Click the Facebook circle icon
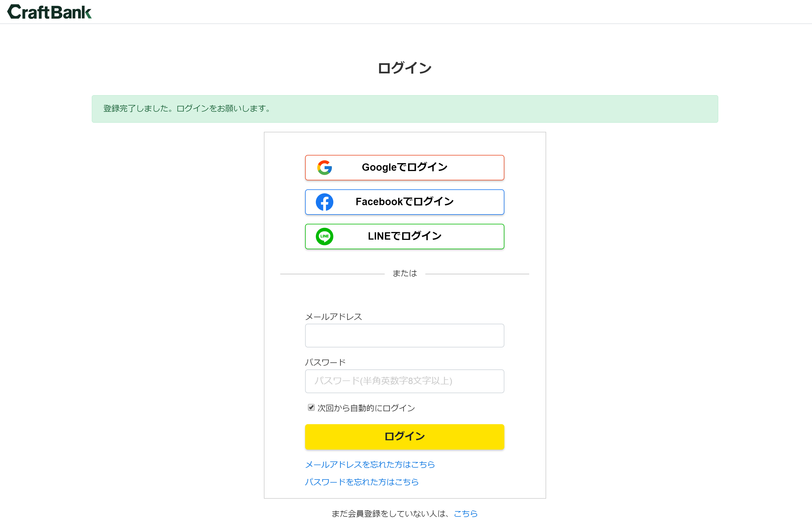 pyautogui.click(x=325, y=202)
